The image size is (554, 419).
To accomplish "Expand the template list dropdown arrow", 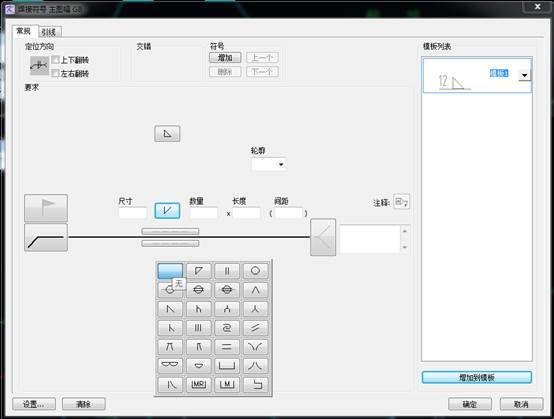I will pos(524,75).
